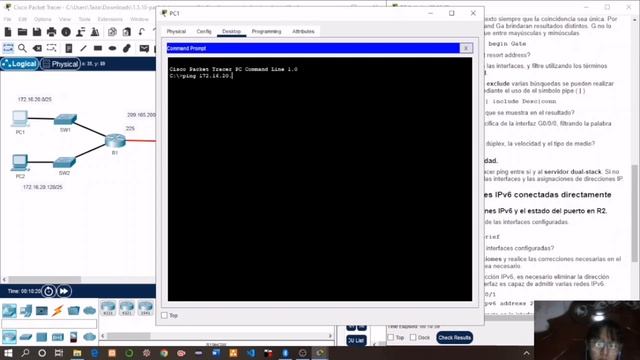Click the Undo arrow icon
Screen dimensions: 640x360
[141, 32]
